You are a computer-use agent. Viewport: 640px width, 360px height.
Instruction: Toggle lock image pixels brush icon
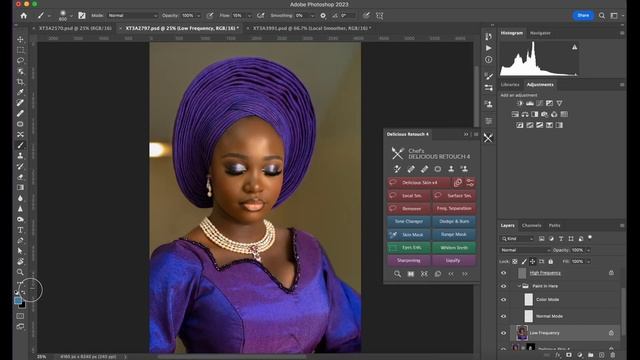pos(524,262)
